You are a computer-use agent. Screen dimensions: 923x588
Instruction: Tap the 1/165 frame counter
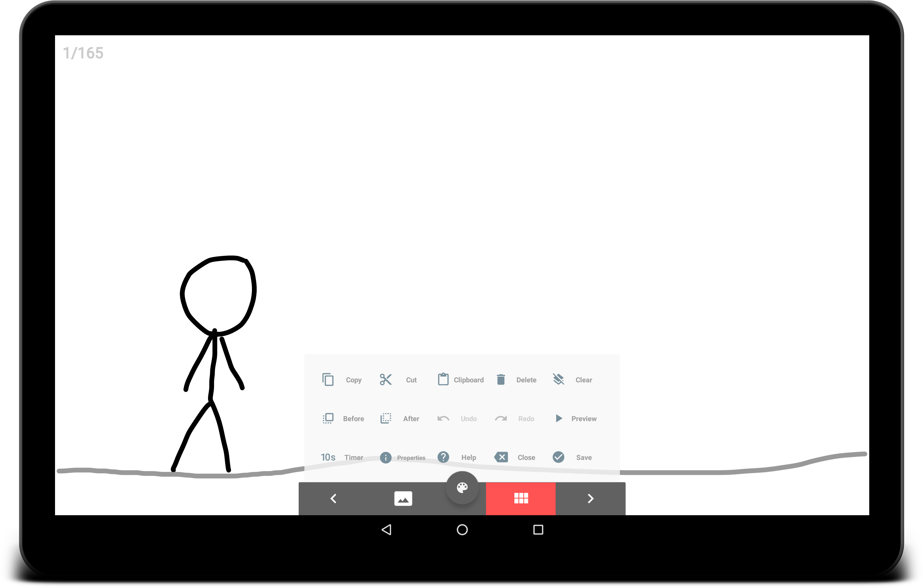pyautogui.click(x=83, y=53)
